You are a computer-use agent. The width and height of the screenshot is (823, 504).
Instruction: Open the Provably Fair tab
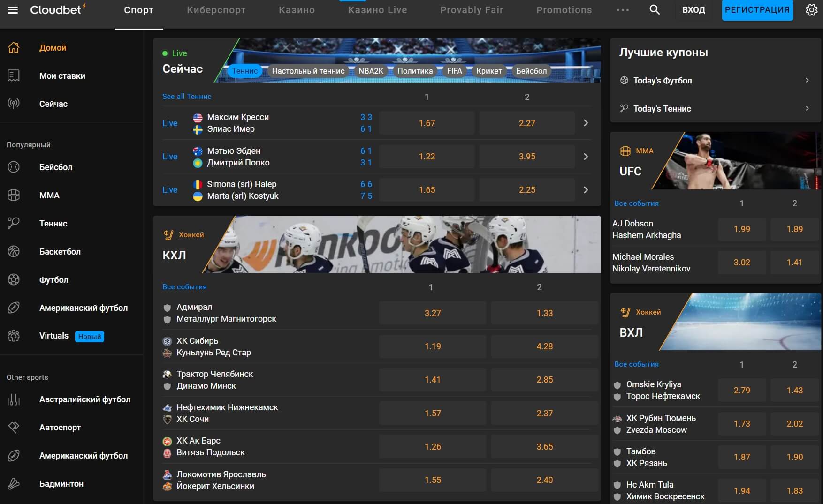pyautogui.click(x=472, y=10)
